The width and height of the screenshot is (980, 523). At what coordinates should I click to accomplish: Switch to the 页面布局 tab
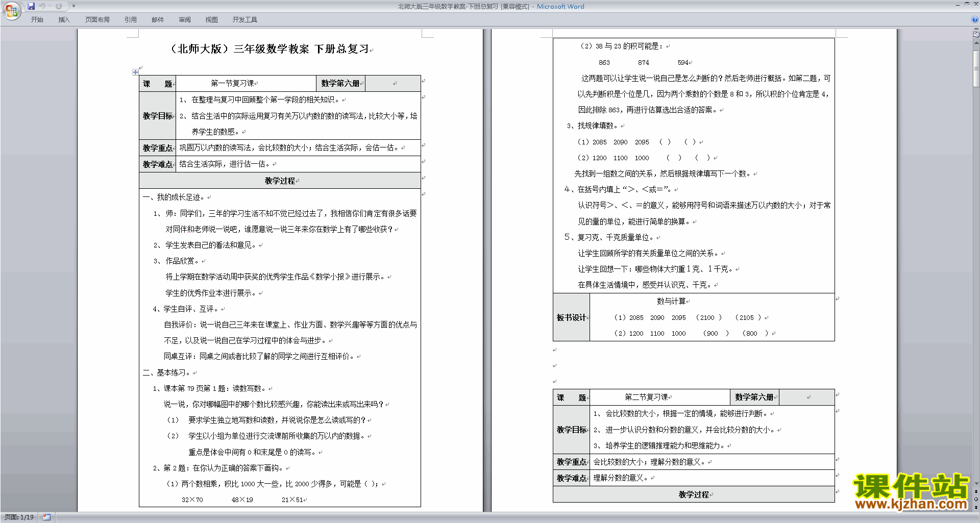pos(97,20)
